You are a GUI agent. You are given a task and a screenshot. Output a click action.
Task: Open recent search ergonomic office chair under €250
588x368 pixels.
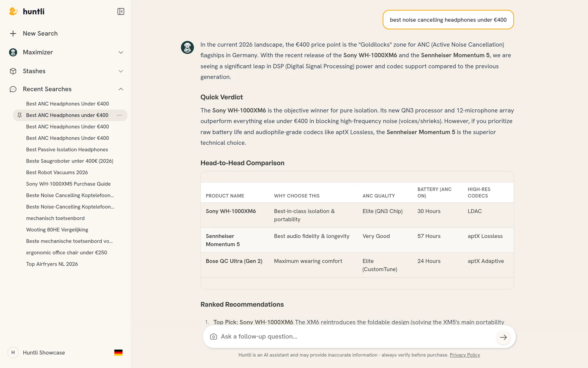[x=66, y=253]
